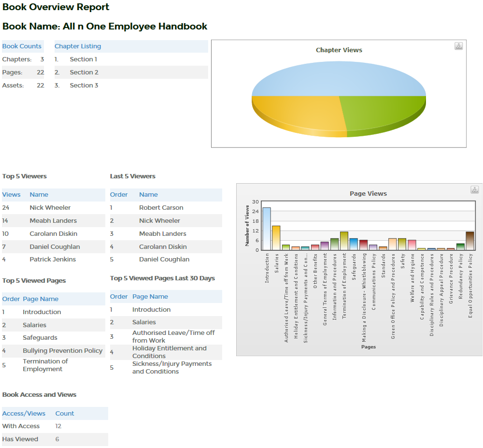This screenshot has height=448, width=483.
Task: Click the Access/Views column header
Action: (24, 414)
